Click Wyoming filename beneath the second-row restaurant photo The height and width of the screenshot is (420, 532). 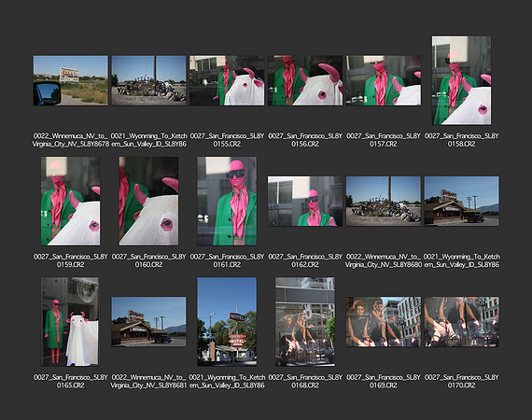pos(461,260)
